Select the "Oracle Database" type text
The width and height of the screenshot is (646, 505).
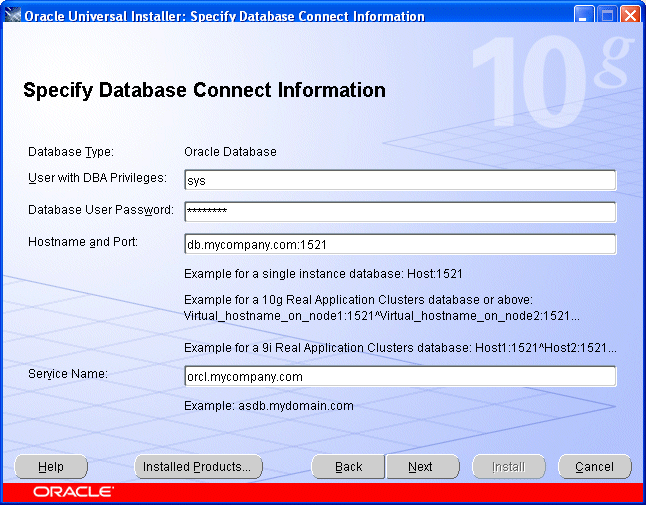point(230,152)
